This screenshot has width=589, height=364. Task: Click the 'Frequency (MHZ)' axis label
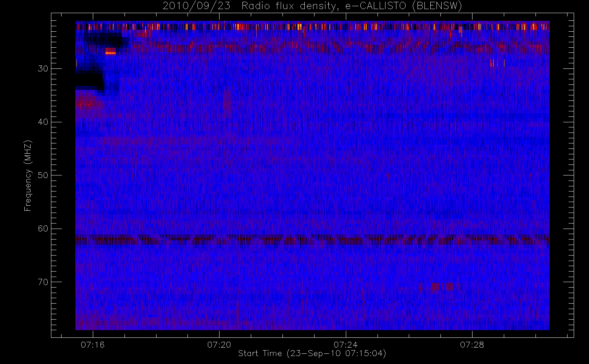pos(28,175)
